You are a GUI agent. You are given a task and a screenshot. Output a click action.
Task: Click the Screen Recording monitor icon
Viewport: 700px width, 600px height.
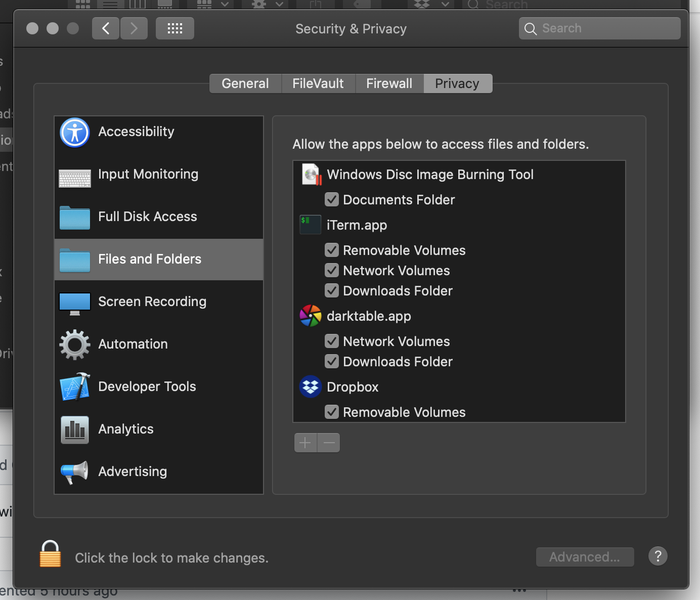pos(75,304)
